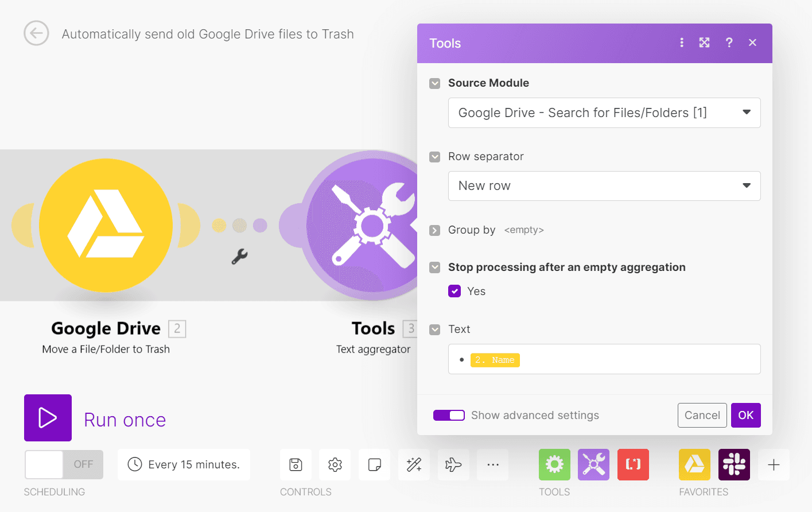This screenshot has width=812, height=512.
Task: Select the purple Flow Control tools icon
Action: (593, 464)
